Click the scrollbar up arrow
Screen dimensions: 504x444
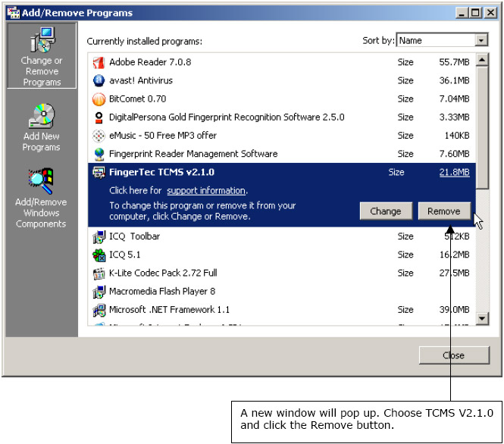[482, 60]
